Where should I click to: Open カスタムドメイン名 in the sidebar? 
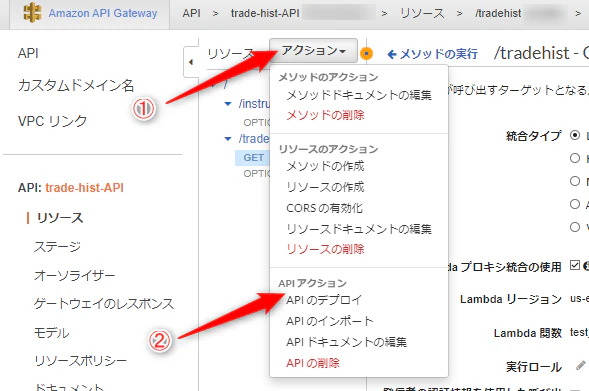(76, 86)
